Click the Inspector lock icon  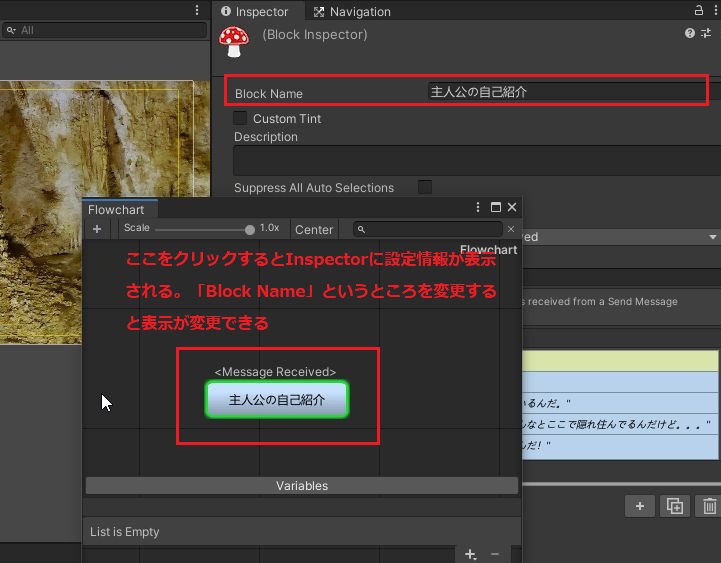point(698,10)
